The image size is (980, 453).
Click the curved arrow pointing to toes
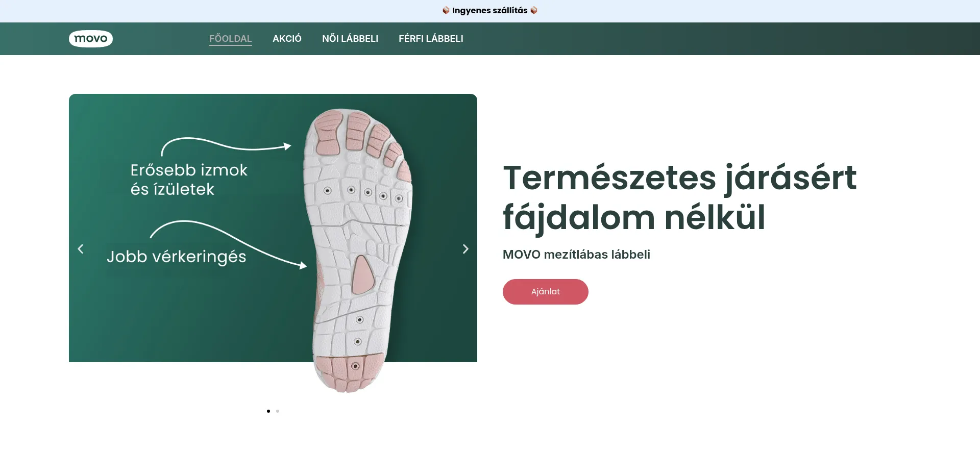tap(226, 146)
